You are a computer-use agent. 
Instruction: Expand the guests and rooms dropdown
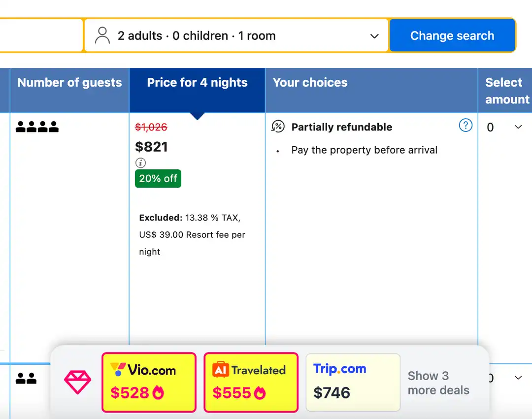click(x=374, y=36)
